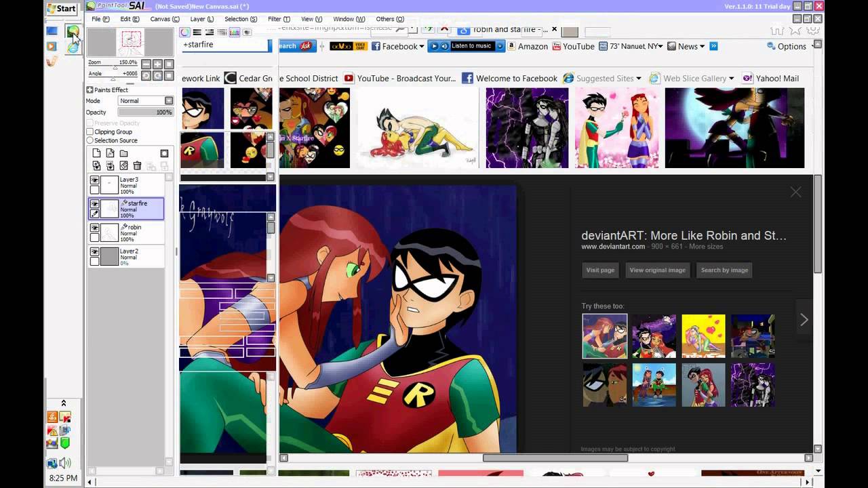
Task: Reset zoom with the square button
Action: 169,64
